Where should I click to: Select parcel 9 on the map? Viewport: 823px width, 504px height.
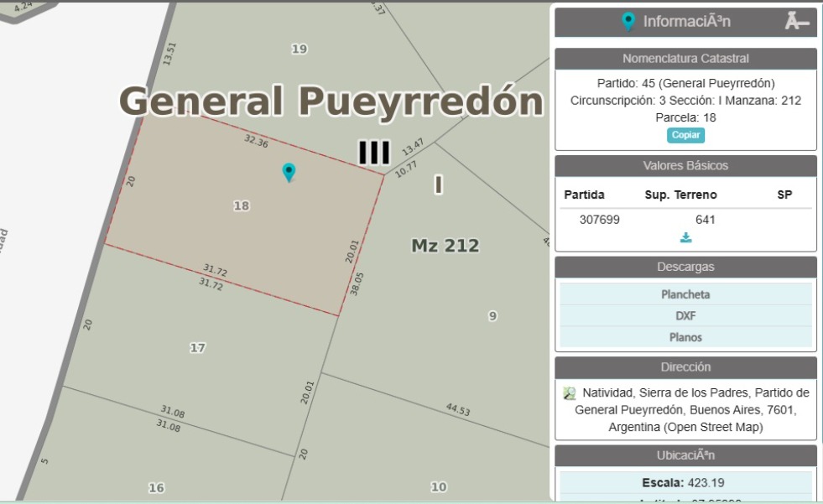(x=492, y=316)
